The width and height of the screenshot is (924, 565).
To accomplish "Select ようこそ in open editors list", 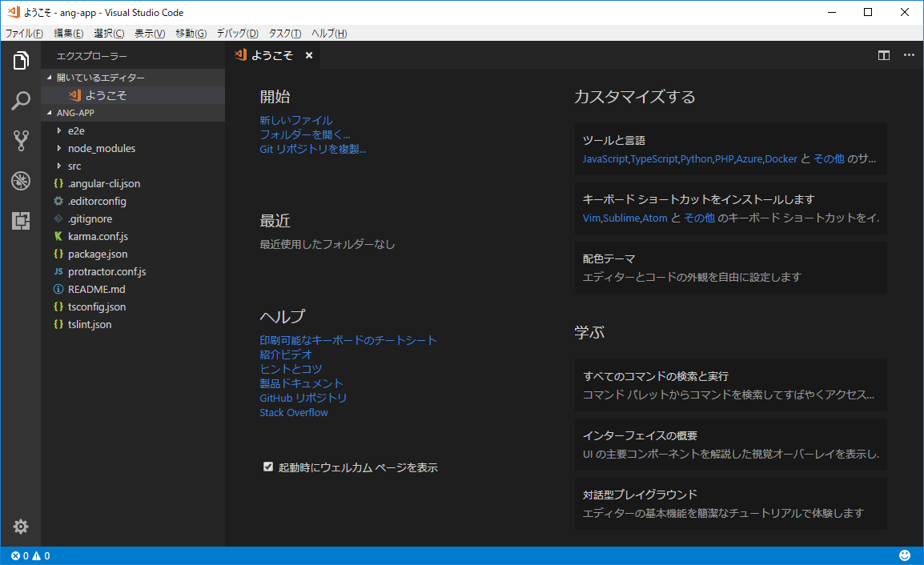I will pyautogui.click(x=133, y=95).
